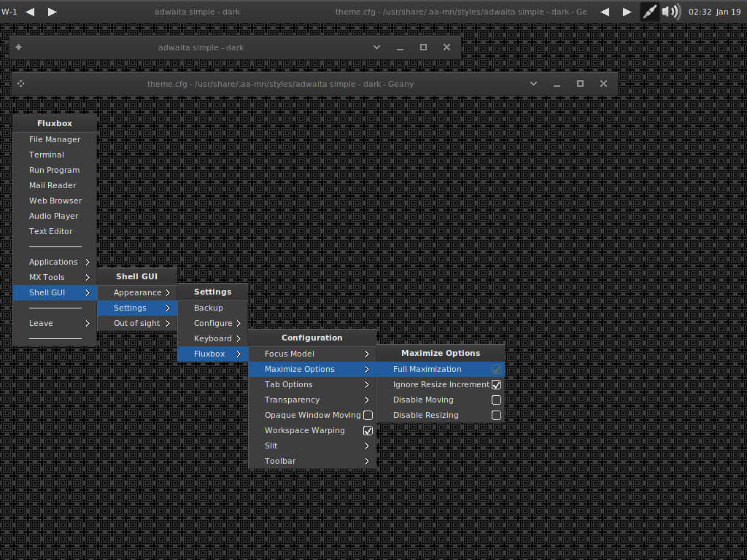The image size is (747, 560).
Task: Open the Slit submenu
Action: (x=312, y=446)
